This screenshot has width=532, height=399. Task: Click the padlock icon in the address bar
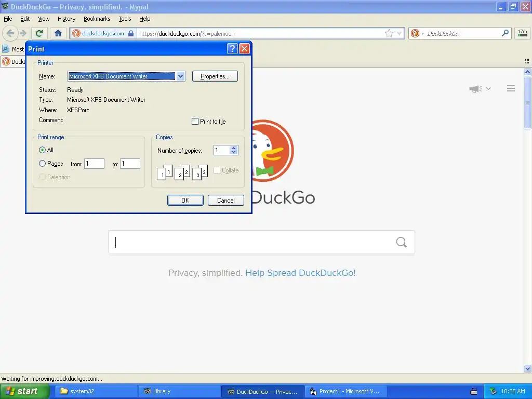(x=131, y=33)
